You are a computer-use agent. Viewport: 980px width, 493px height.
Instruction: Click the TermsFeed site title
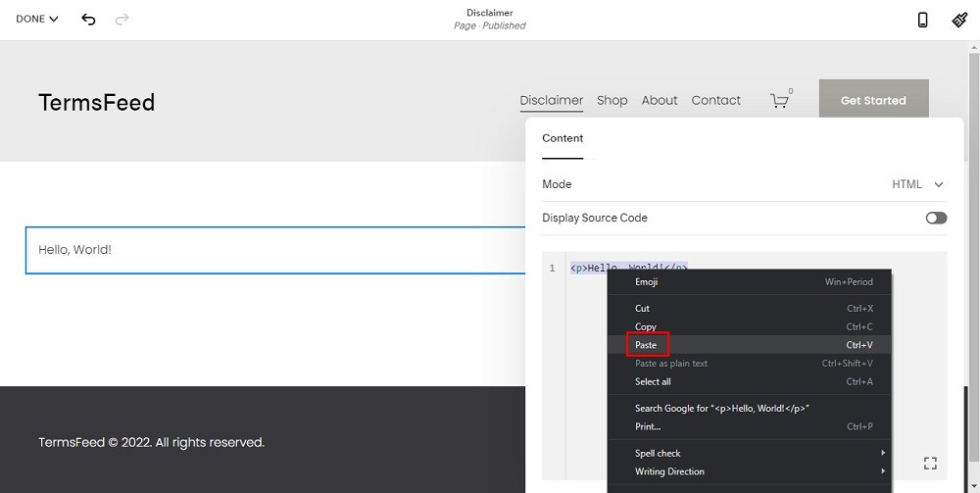point(96,103)
